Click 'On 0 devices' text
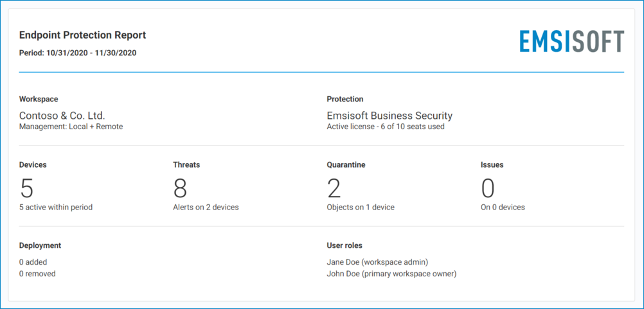 (x=503, y=207)
